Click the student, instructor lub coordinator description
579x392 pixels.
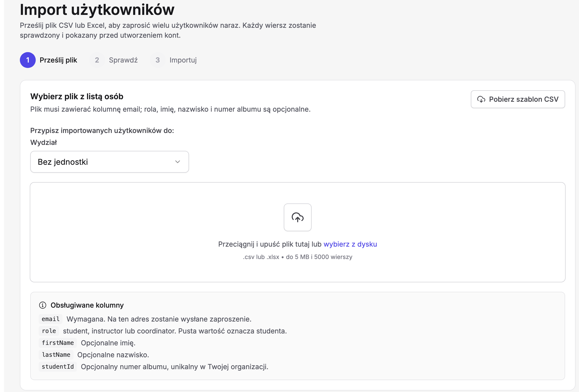pyautogui.click(x=175, y=331)
